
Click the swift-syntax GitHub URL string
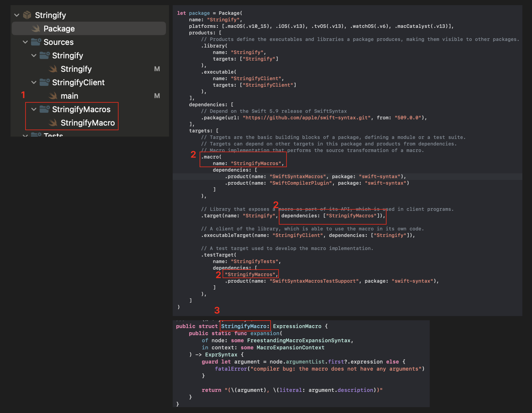click(306, 118)
